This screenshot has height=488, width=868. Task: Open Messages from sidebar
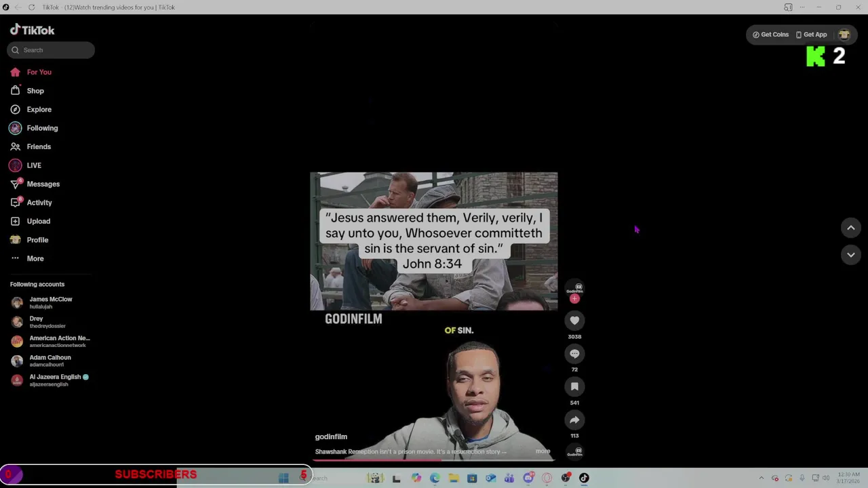pyautogui.click(x=43, y=184)
